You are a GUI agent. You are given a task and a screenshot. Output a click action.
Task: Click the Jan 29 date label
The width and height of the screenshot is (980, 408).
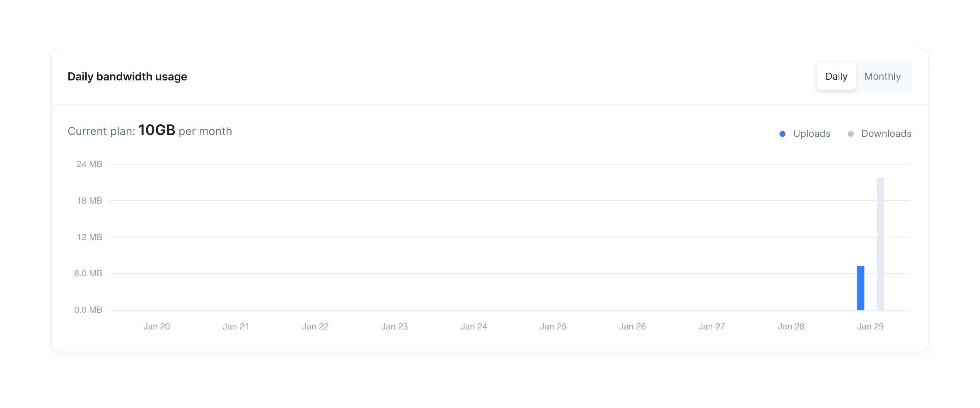pos(870,326)
